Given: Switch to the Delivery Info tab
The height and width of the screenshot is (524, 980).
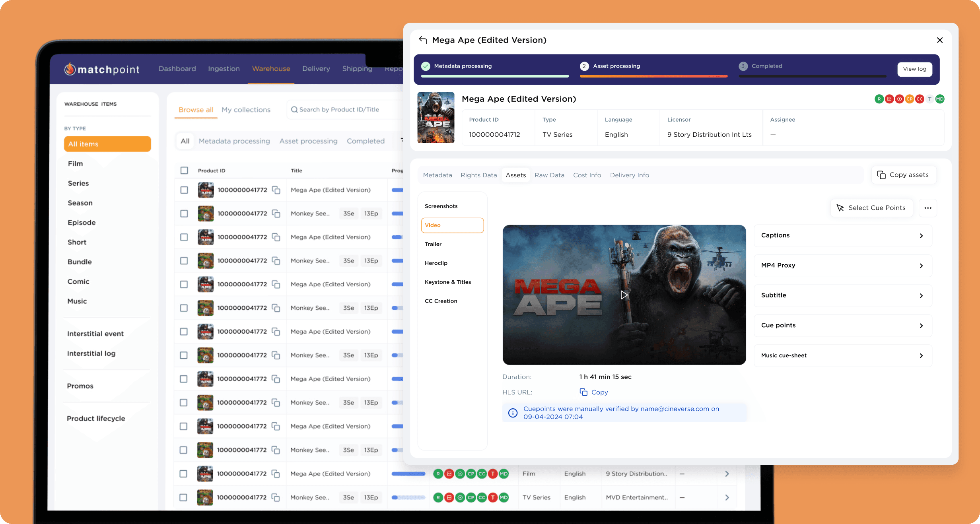Looking at the screenshot, I should [x=630, y=175].
